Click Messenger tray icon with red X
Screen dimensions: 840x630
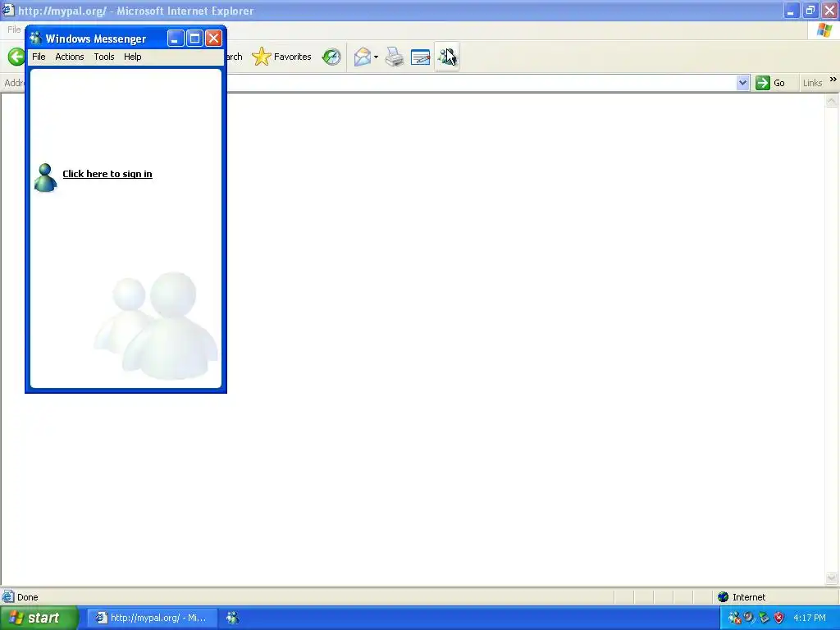click(734, 618)
